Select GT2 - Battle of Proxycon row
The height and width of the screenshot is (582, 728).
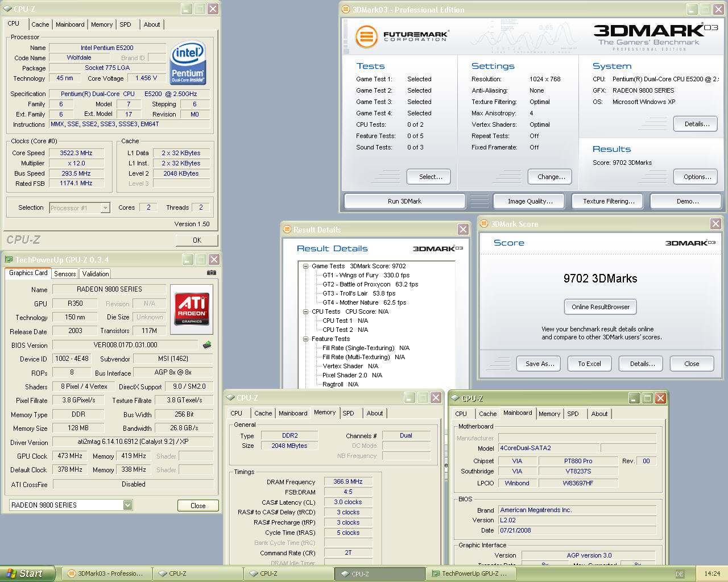click(x=370, y=284)
